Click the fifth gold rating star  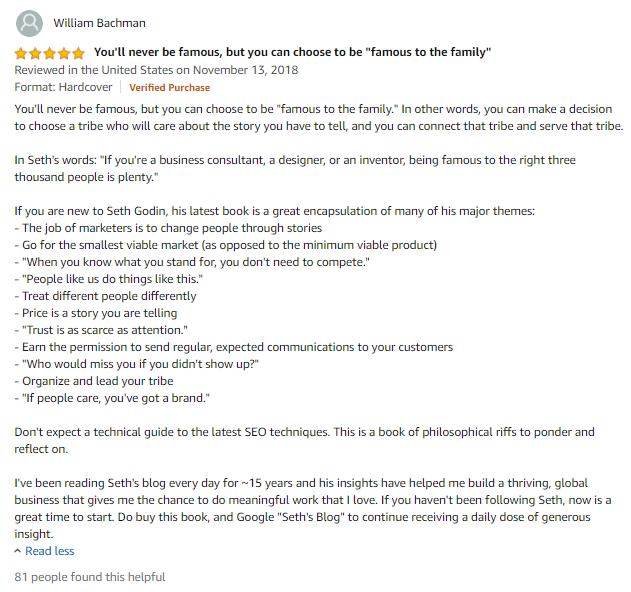pos(78,53)
